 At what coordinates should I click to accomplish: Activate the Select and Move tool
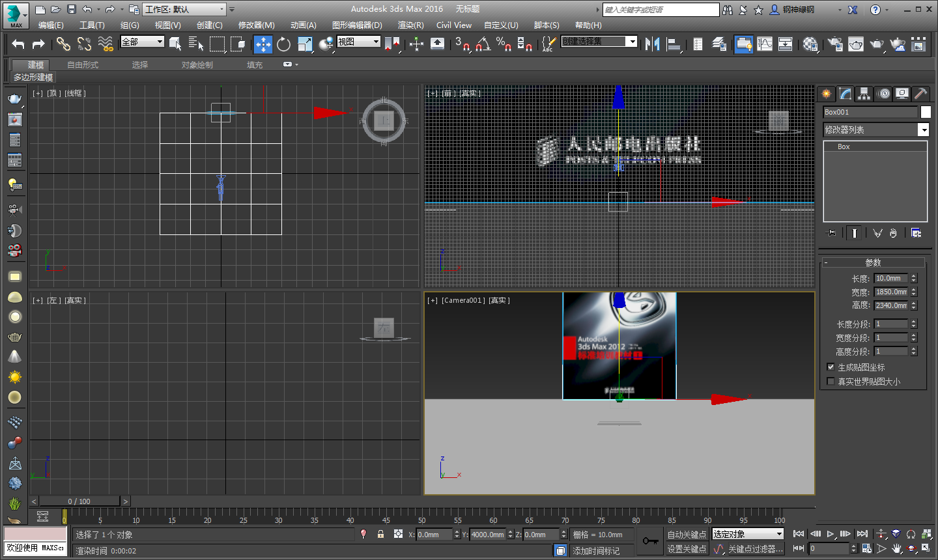click(263, 44)
